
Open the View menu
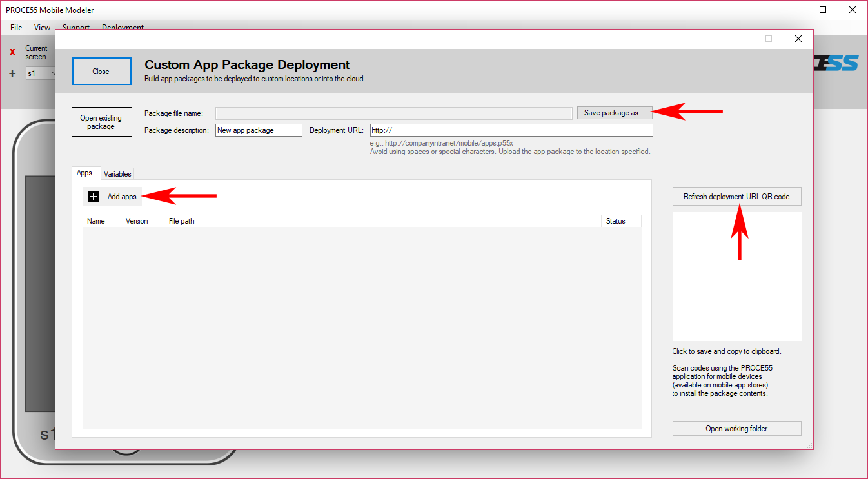click(x=42, y=28)
